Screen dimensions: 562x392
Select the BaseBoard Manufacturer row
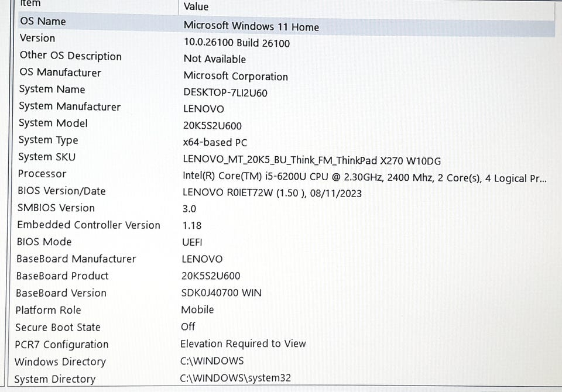tap(76, 259)
